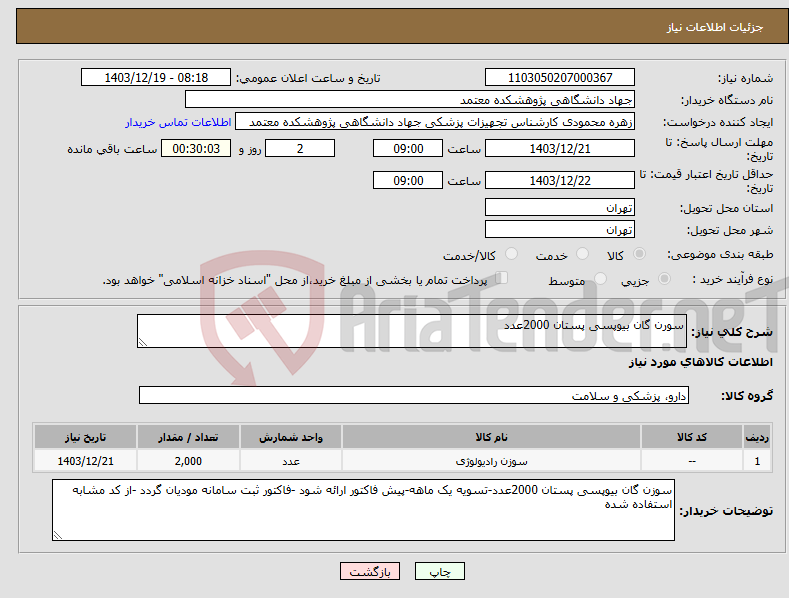
Task: Click the general description text area
Action: [412, 331]
